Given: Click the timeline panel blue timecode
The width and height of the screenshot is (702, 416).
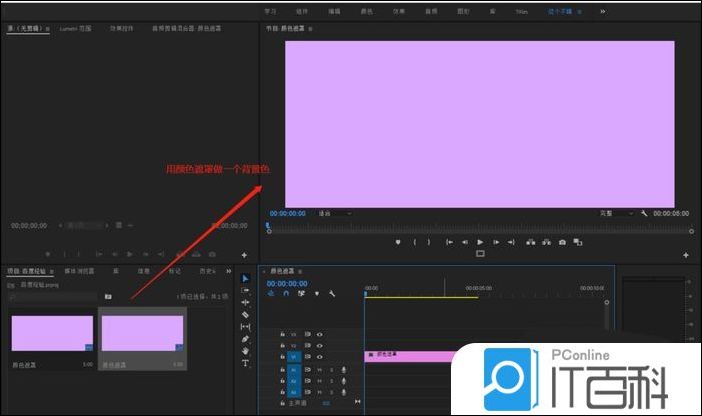Looking at the screenshot, I should click(287, 283).
